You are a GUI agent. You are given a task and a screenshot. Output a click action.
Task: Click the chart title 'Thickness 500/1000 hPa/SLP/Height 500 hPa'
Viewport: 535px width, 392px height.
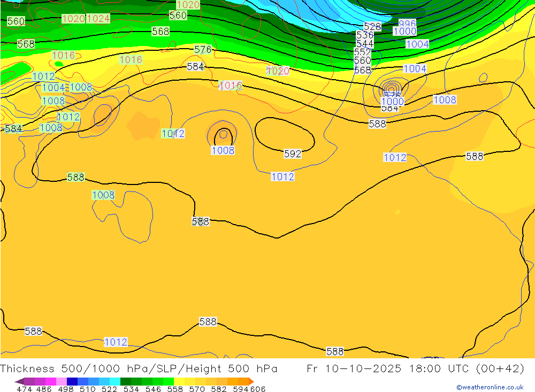[139, 369]
